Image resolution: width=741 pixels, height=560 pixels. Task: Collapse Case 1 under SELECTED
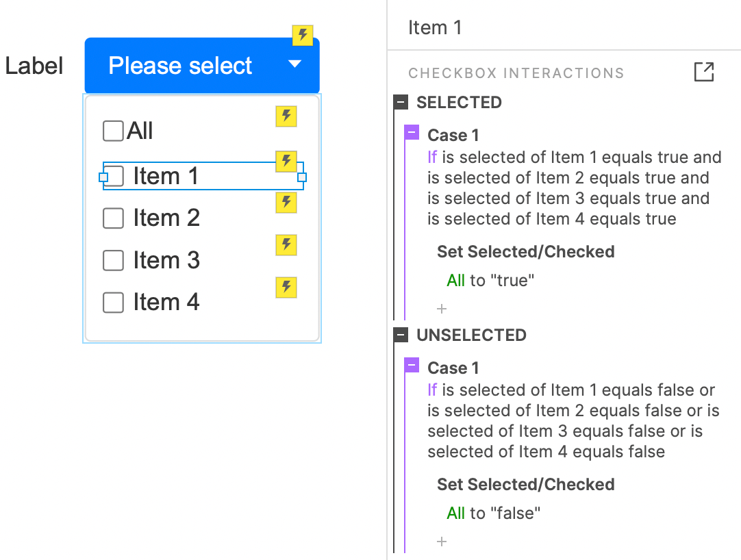[x=412, y=133]
